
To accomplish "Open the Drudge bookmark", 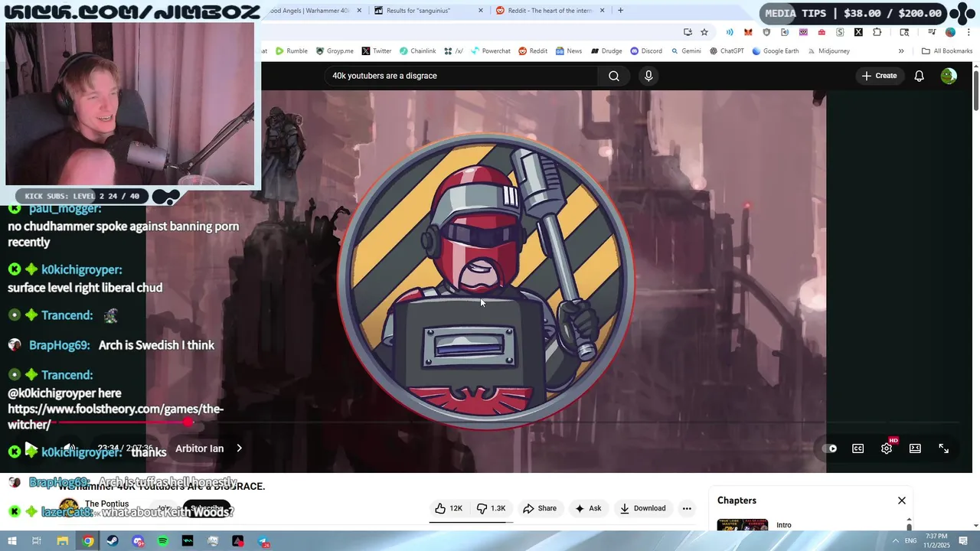I will pos(606,51).
